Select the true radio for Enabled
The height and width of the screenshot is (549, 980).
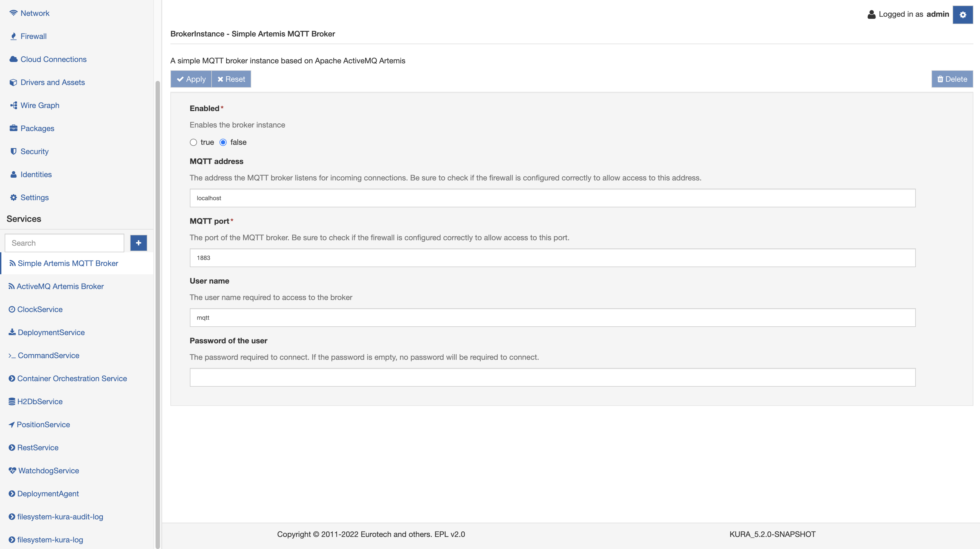click(193, 142)
